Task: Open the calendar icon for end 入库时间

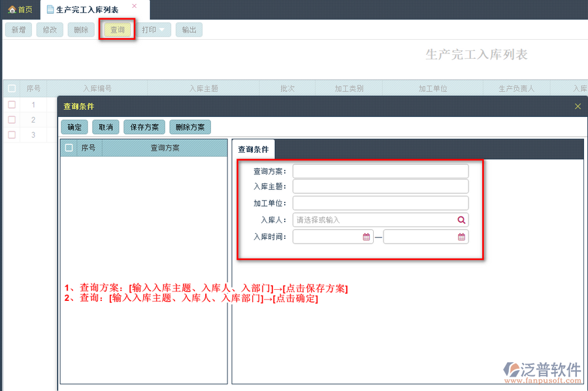Action: coord(461,237)
